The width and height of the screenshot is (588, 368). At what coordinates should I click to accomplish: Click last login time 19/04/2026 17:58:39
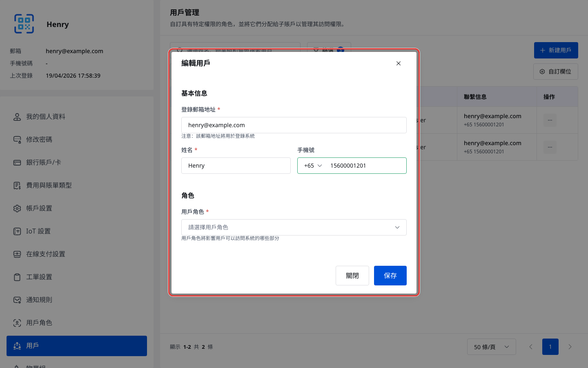click(73, 76)
